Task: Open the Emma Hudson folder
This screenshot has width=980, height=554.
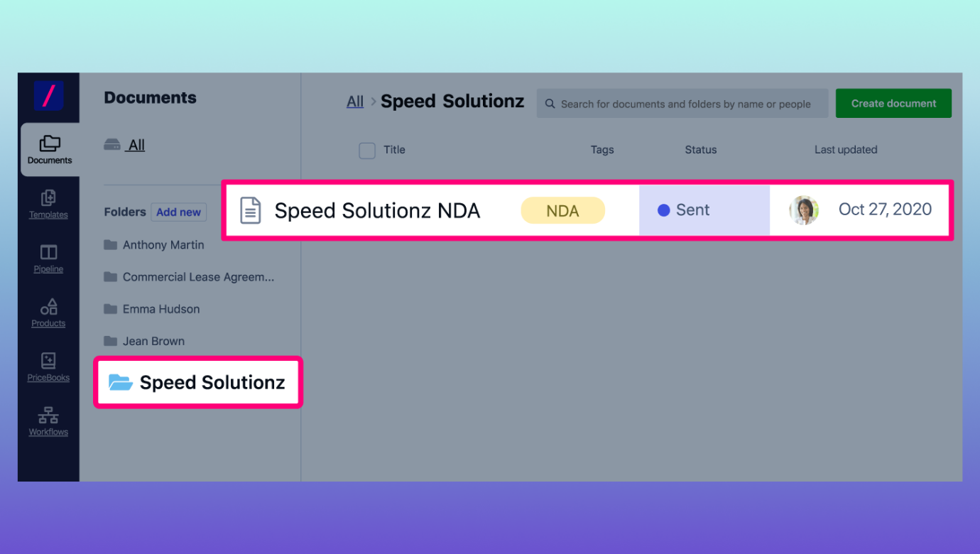Action: (x=160, y=309)
